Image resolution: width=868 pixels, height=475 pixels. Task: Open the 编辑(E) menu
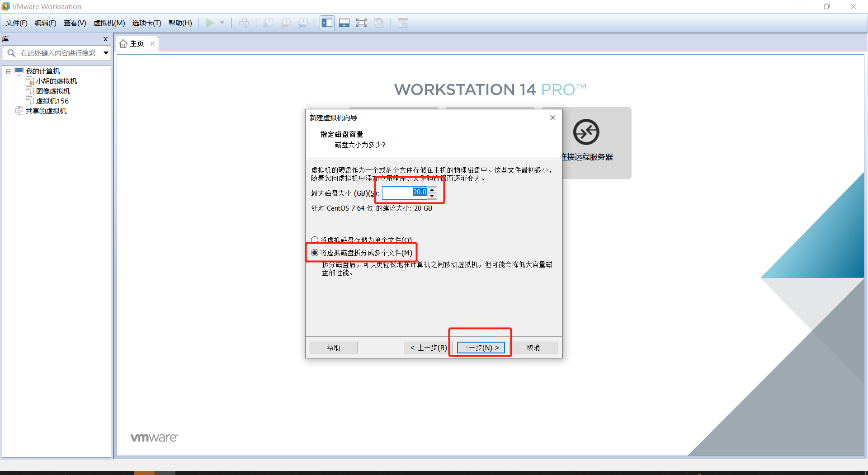tap(46, 23)
